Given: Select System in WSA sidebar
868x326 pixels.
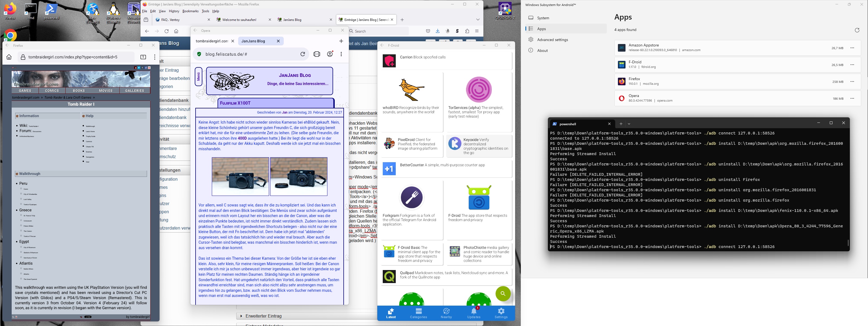Looking at the screenshot, I should click(566, 18).
